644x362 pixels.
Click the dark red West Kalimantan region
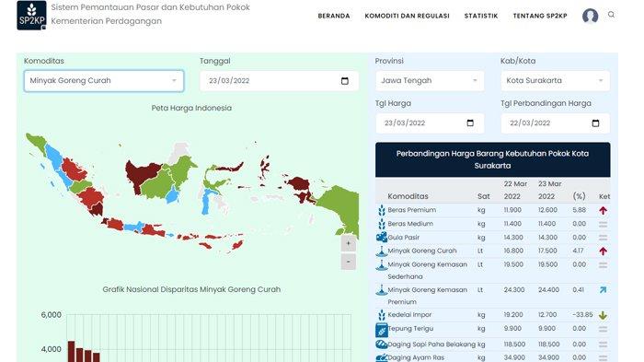(x=140, y=175)
